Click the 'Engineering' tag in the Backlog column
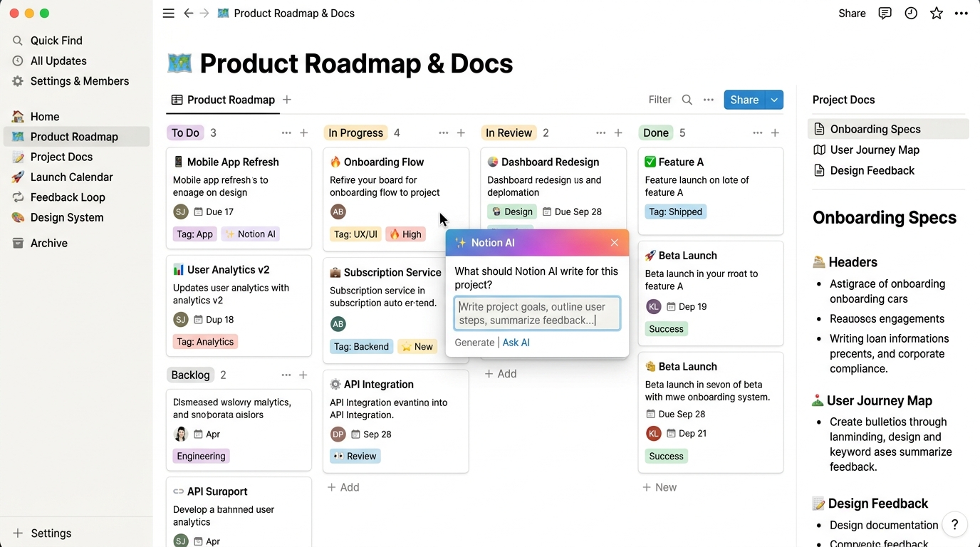This screenshot has height=547, width=980. click(x=201, y=456)
